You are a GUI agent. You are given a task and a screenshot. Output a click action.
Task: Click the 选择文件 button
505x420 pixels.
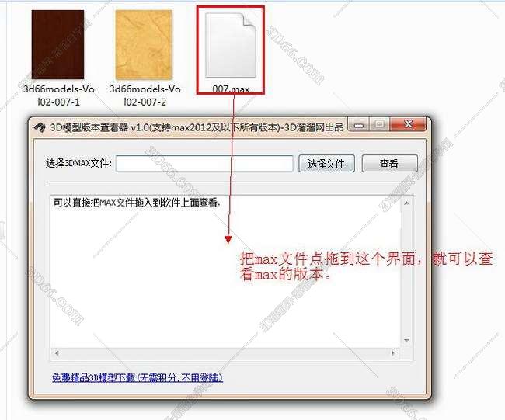pos(326,164)
